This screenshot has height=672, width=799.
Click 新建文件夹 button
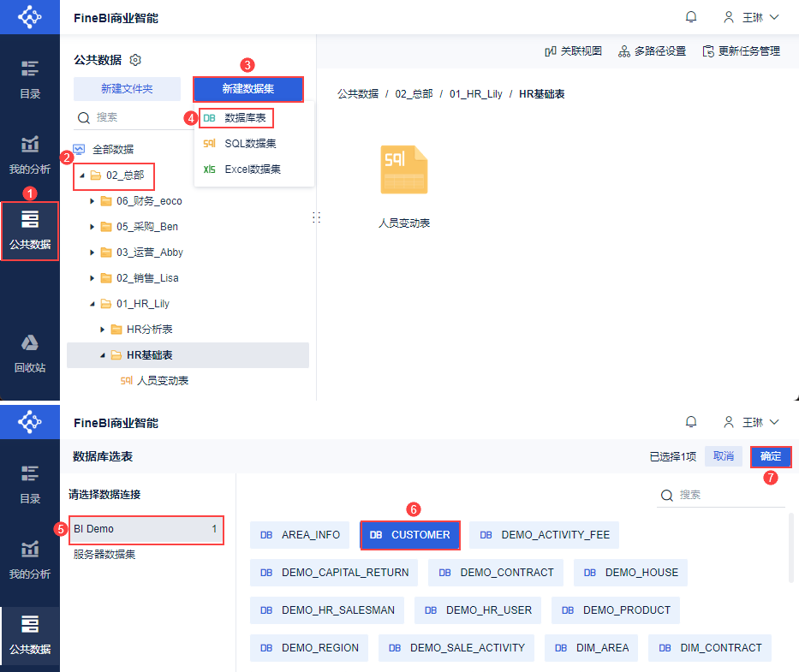(x=127, y=89)
